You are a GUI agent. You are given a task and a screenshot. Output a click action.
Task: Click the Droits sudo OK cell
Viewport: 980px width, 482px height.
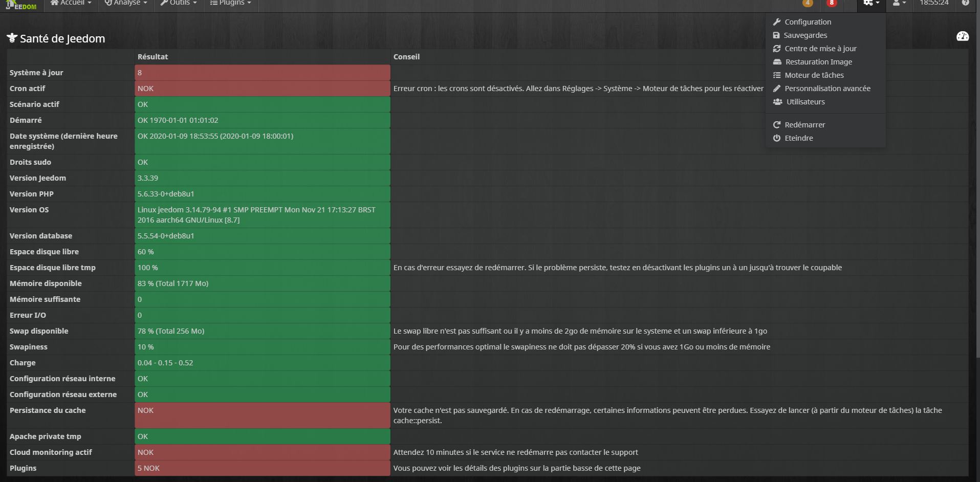[x=263, y=162]
